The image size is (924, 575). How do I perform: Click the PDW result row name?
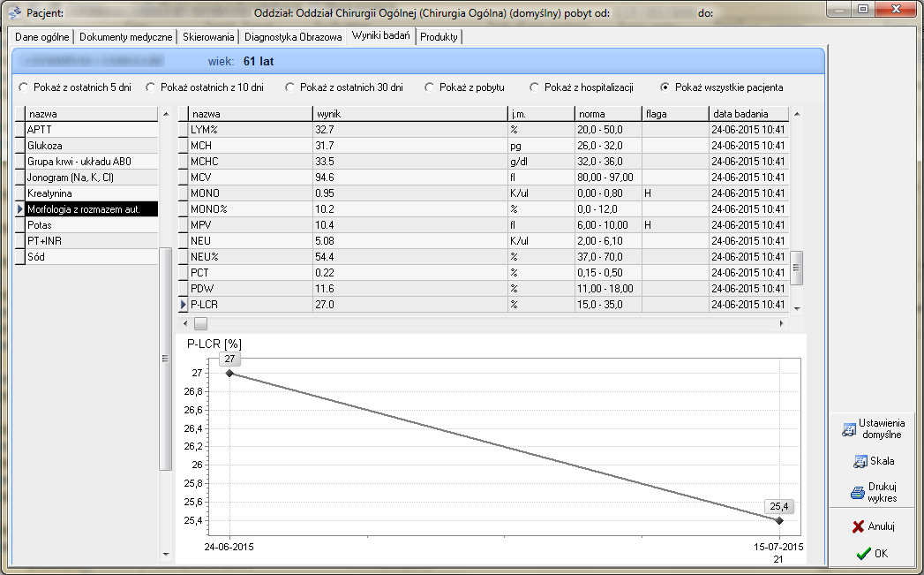click(x=202, y=289)
